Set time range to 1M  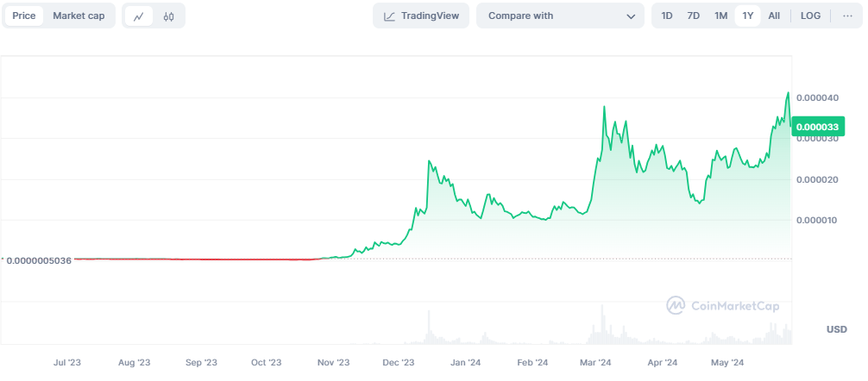point(720,16)
